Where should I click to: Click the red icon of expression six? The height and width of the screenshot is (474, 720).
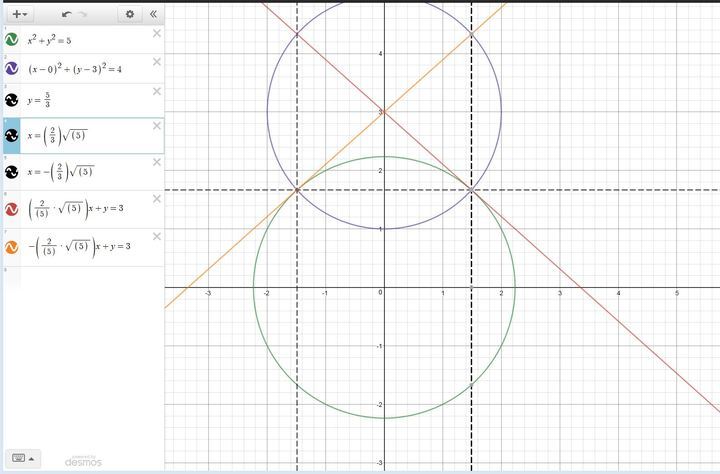click(11, 209)
